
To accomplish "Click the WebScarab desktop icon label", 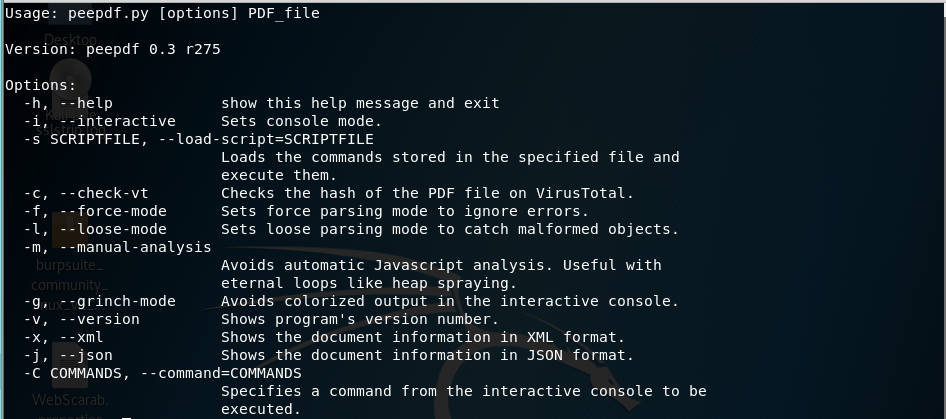I will click(x=69, y=400).
